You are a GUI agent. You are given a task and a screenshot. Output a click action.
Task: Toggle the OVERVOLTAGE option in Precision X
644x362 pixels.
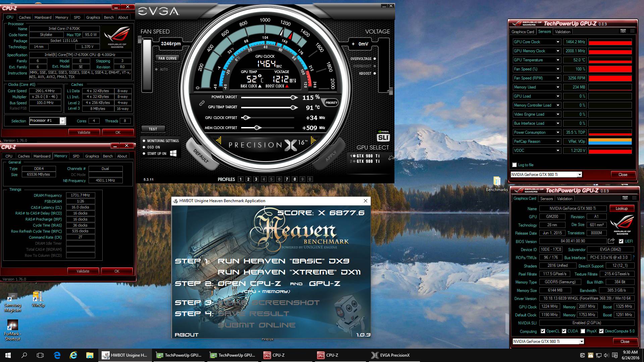[x=375, y=59]
